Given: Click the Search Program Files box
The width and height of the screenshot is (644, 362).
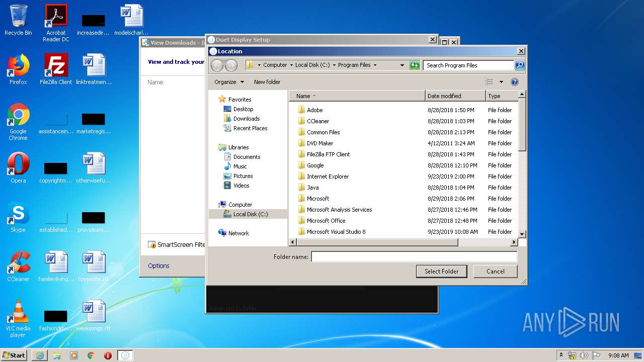Looking at the screenshot, I should (468, 65).
